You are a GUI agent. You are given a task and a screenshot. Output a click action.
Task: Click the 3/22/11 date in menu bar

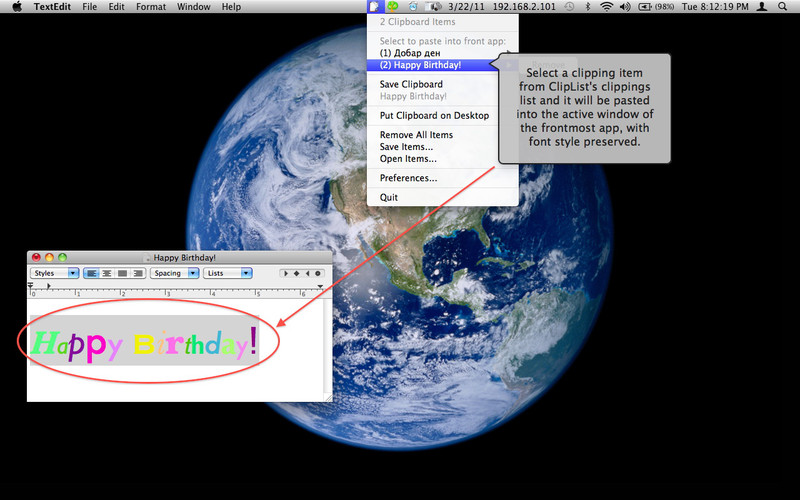pos(466,7)
